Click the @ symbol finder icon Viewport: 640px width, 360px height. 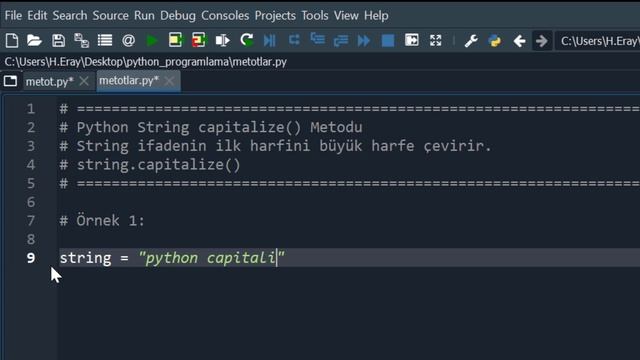pyautogui.click(x=128, y=40)
